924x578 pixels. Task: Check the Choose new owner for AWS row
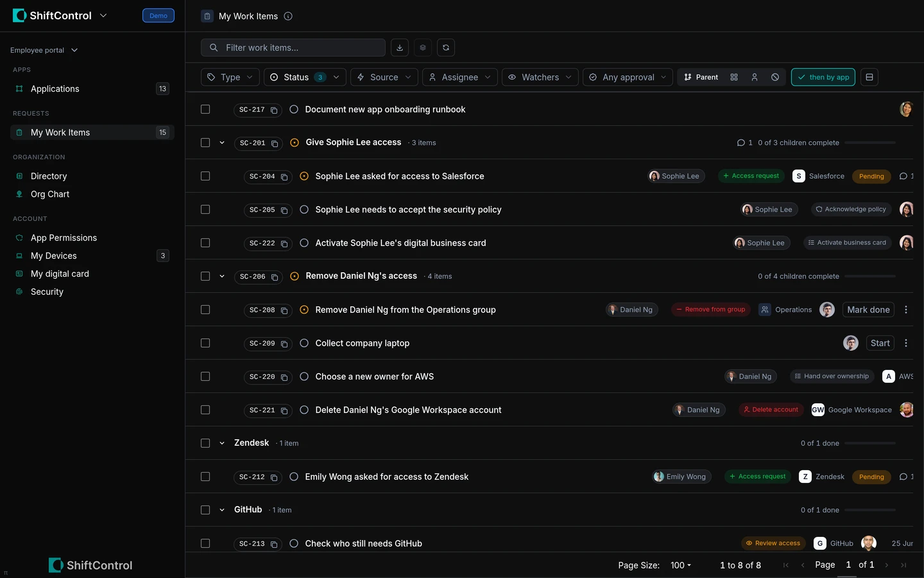click(205, 376)
